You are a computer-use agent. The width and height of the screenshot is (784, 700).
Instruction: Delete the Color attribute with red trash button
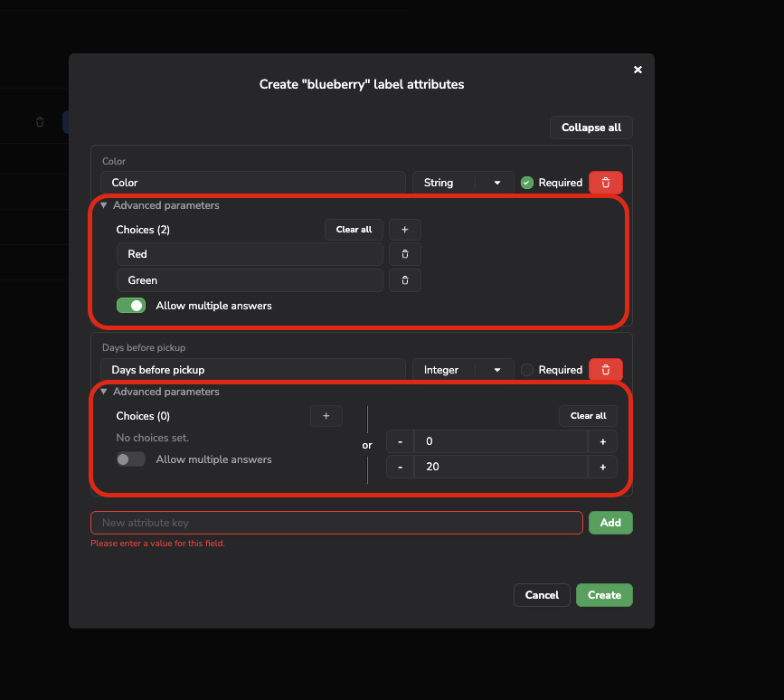[x=606, y=183]
